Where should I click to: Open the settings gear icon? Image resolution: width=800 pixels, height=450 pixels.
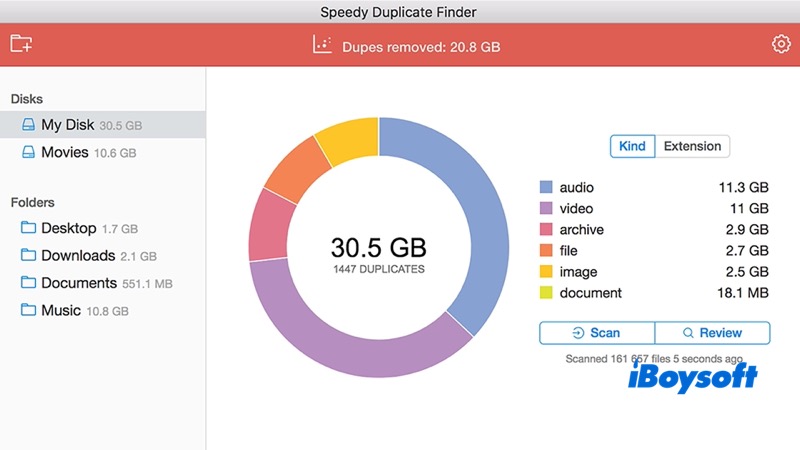click(781, 44)
